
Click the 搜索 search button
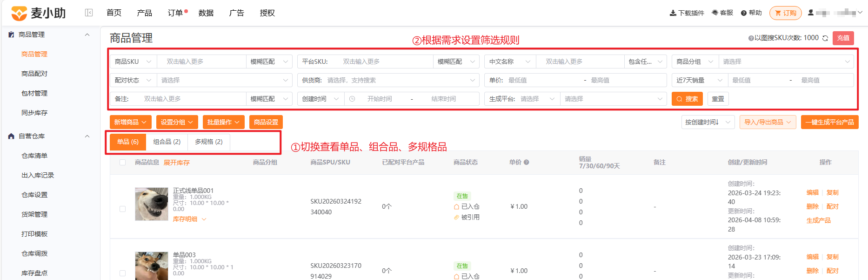click(x=687, y=99)
